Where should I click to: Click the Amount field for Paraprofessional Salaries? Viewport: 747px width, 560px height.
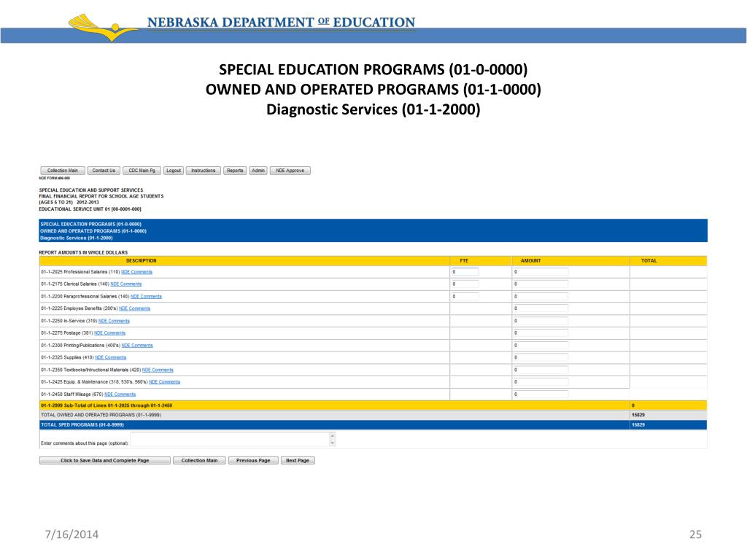pos(541,296)
